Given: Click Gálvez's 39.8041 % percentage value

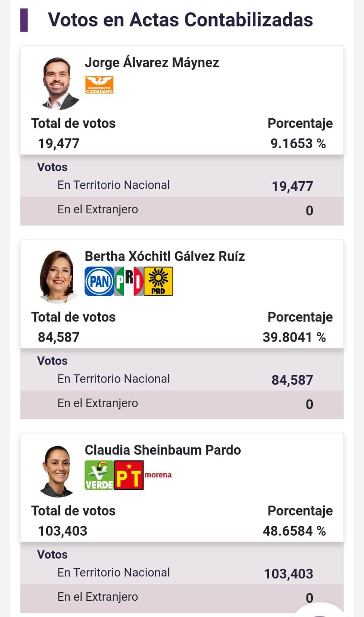Looking at the screenshot, I should click(x=294, y=337).
